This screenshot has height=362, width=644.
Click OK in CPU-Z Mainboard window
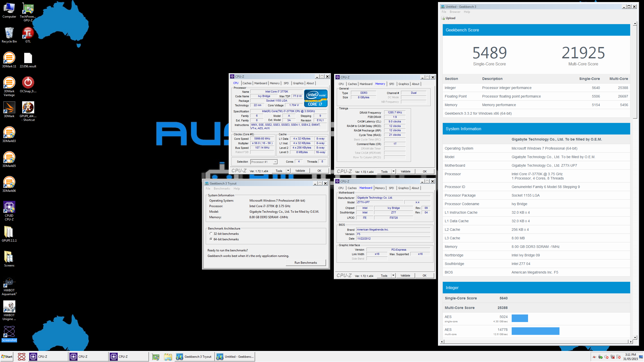tap(424, 276)
